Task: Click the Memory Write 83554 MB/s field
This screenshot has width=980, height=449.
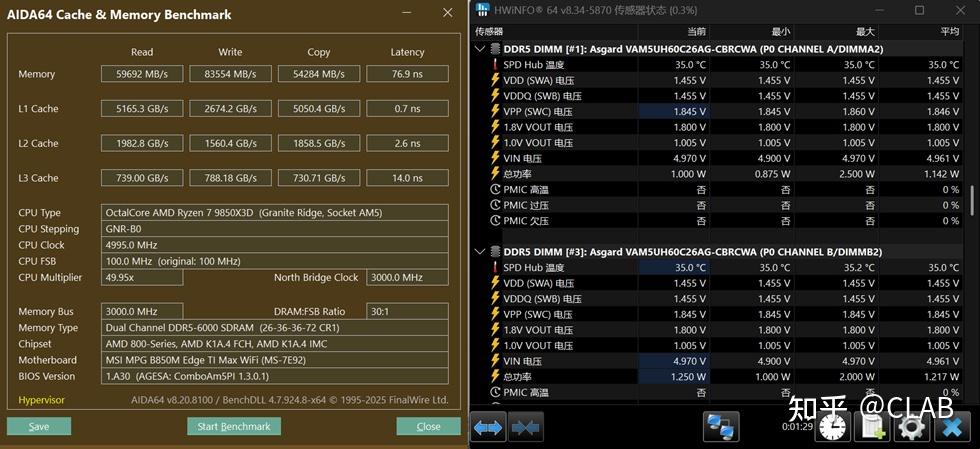Action: (x=230, y=74)
